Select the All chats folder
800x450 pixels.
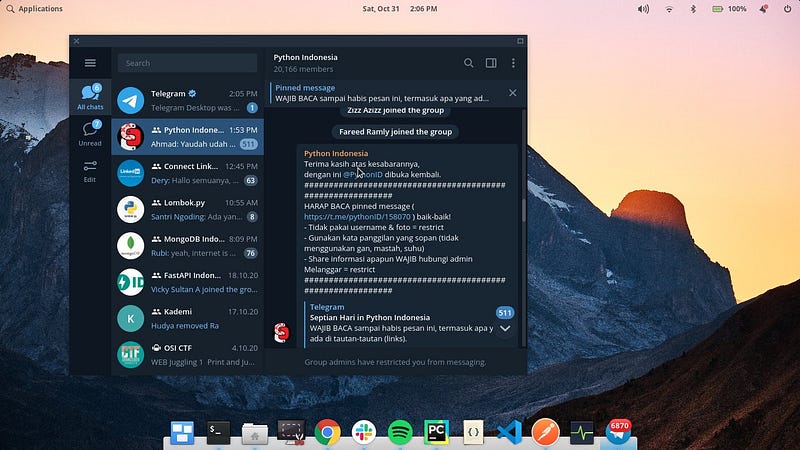tap(90, 97)
